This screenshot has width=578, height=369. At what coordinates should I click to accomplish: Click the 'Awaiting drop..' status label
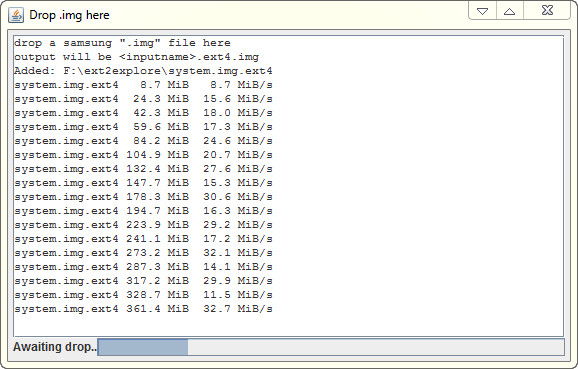tap(55, 347)
